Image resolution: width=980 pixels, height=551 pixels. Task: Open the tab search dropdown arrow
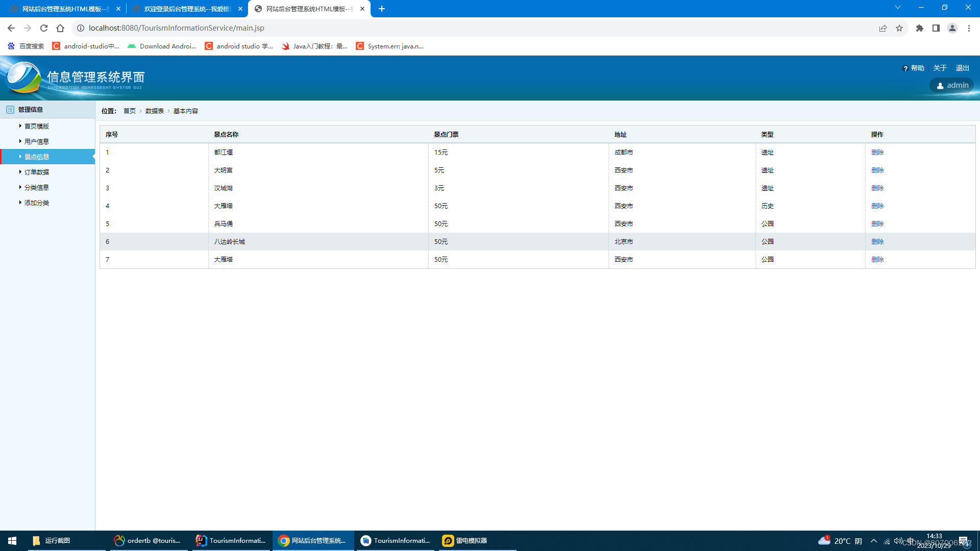coord(898,8)
